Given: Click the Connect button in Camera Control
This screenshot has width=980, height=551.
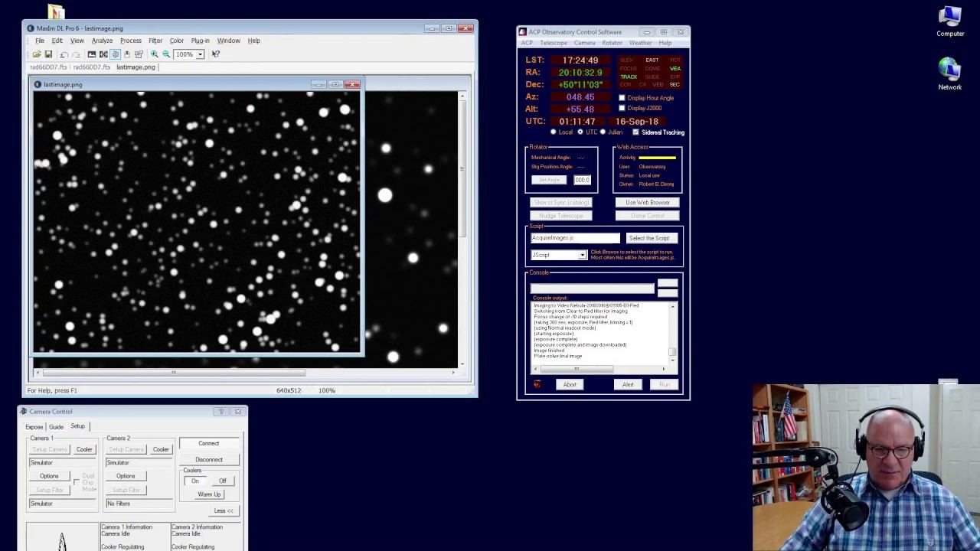Looking at the screenshot, I should click(x=209, y=444).
